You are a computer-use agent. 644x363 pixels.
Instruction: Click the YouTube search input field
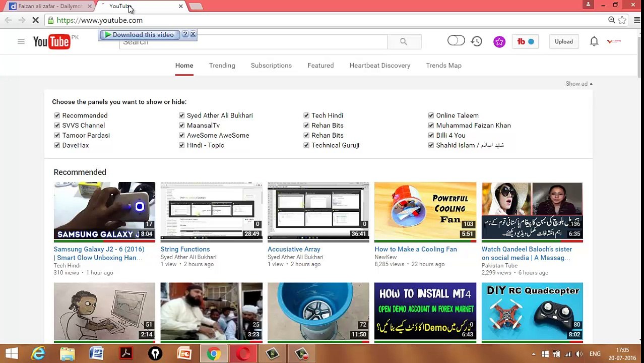[x=253, y=43]
